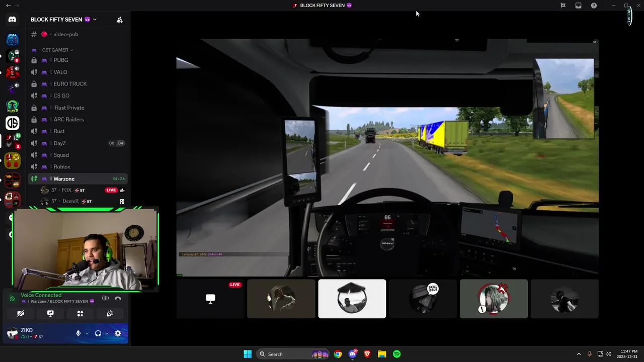Viewport: 644px width, 362px height.
Task: Select the LIVE screen share tile
Action: click(210, 299)
